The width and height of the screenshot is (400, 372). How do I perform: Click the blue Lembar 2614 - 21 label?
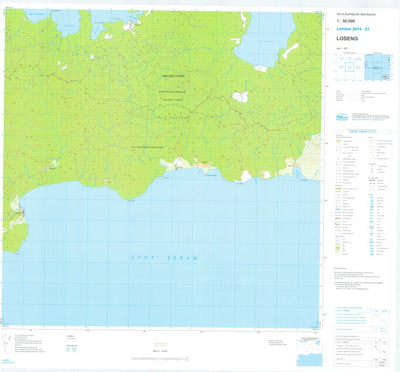pyautogui.click(x=353, y=29)
